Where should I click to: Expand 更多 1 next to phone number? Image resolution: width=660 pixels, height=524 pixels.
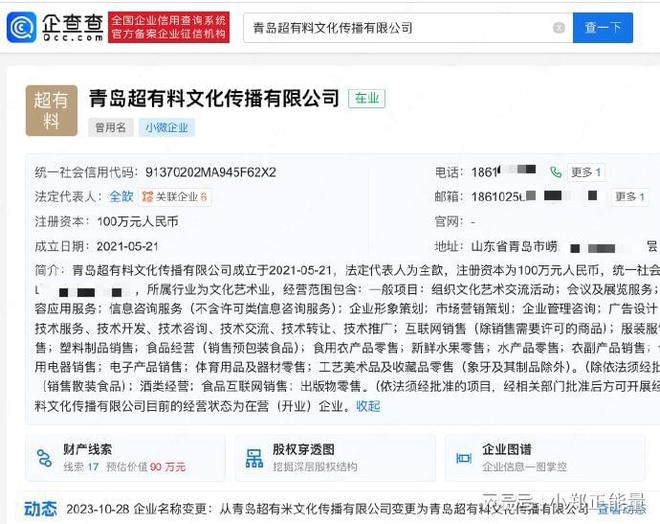click(585, 172)
